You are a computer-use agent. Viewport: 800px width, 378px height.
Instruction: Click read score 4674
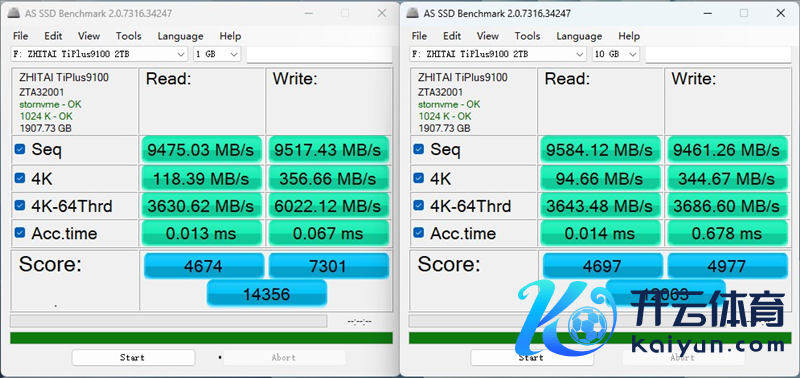click(204, 266)
